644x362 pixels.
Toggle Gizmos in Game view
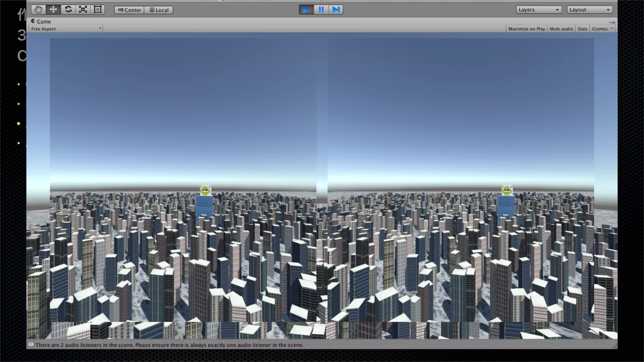[600, 29]
